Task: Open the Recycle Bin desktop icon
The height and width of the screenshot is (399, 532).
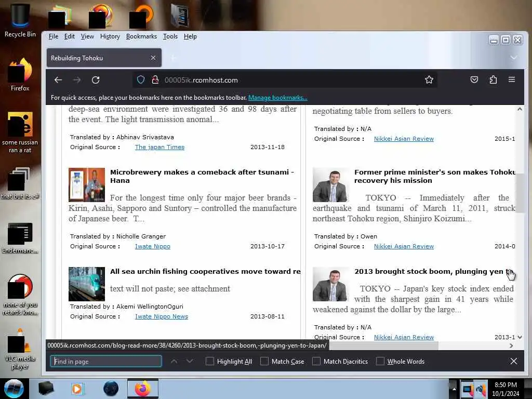Action: [20, 20]
